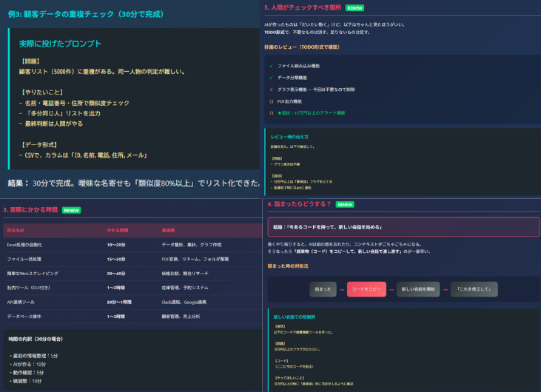Click the 計画のレビュー（TODO形式で確認） subheading

point(302,47)
